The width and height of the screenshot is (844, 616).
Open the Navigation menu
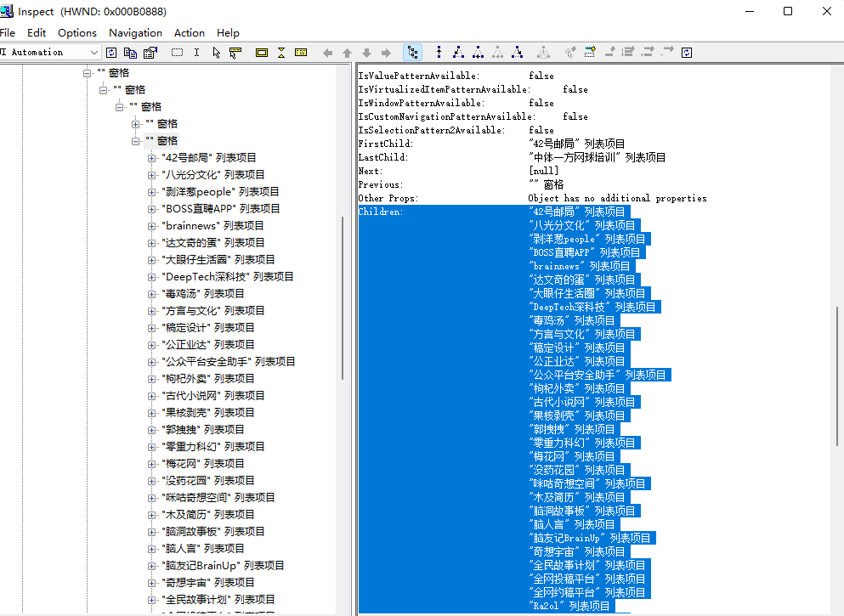point(135,33)
